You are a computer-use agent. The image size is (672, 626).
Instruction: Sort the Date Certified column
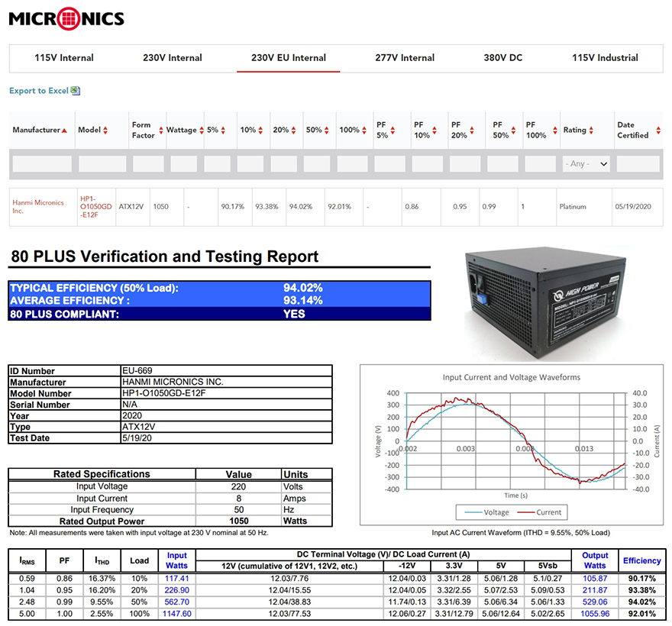[658, 131]
